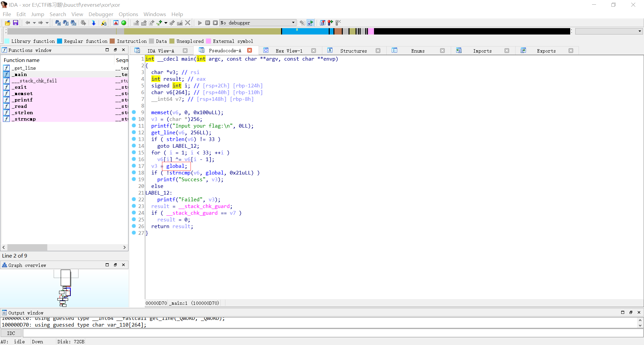The width and height of the screenshot is (644, 345).
Task: Toggle breakpoint dot on line 19
Action: point(134,179)
